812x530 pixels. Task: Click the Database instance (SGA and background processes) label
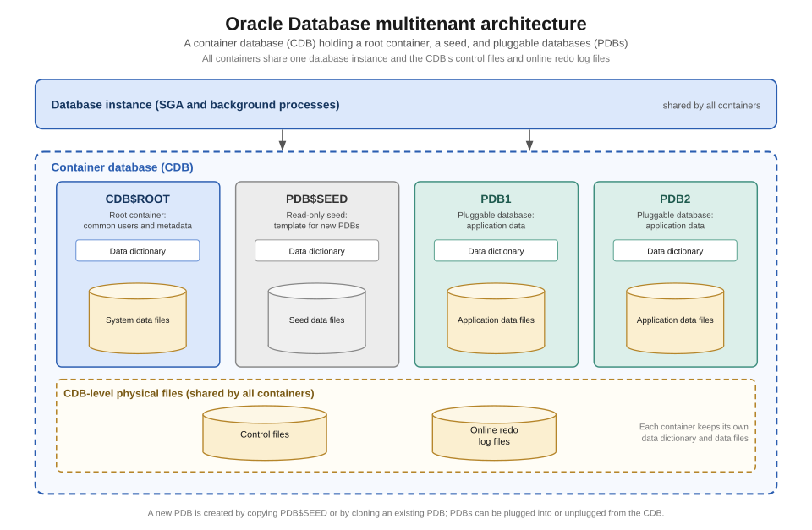pos(195,105)
